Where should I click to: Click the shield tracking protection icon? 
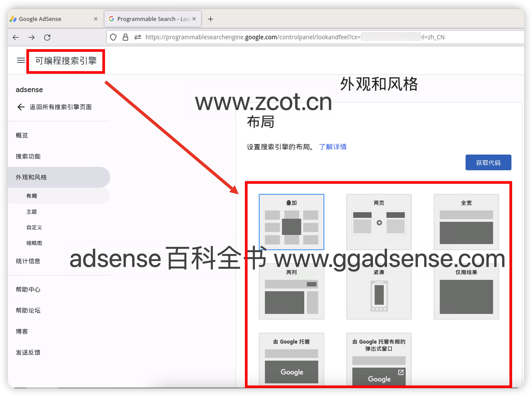(113, 37)
